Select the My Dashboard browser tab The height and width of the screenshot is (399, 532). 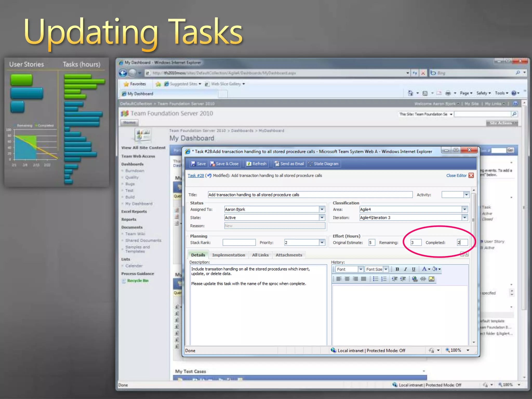point(169,94)
